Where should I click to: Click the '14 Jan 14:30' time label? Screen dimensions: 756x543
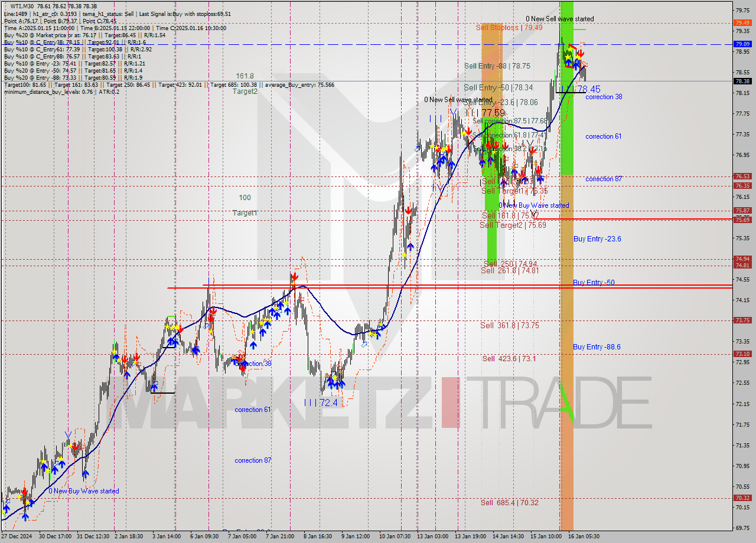click(x=509, y=537)
